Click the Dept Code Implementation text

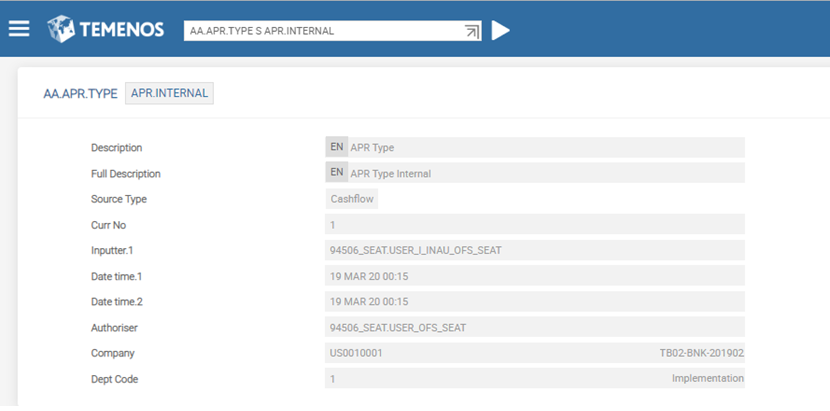click(x=707, y=379)
